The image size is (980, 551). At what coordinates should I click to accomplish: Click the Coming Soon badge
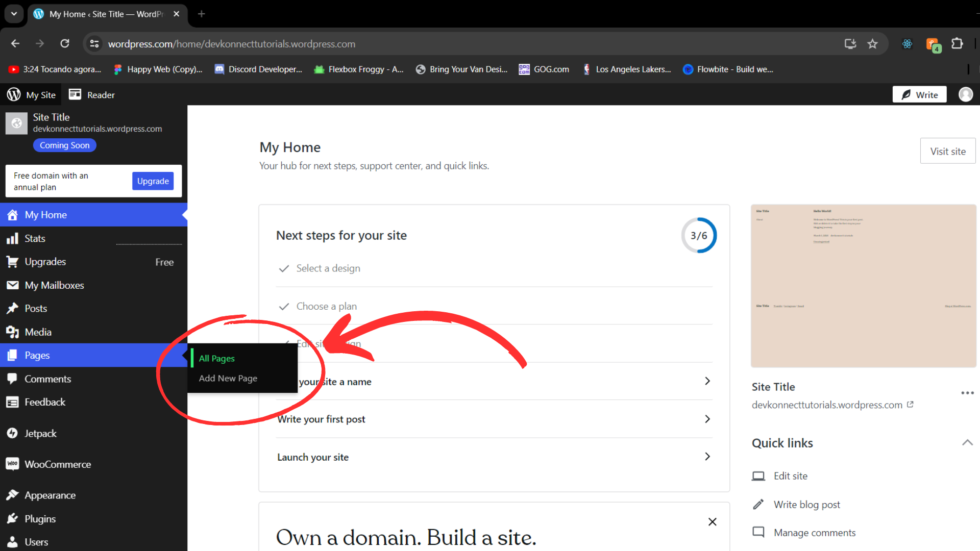tap(65, 145)
